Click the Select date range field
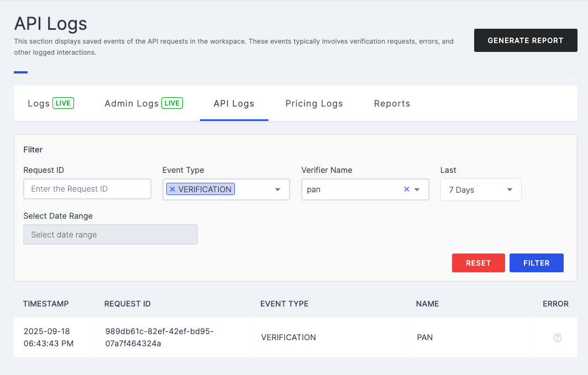The width and height of the screenshot is (588, 375). point(111,235)
